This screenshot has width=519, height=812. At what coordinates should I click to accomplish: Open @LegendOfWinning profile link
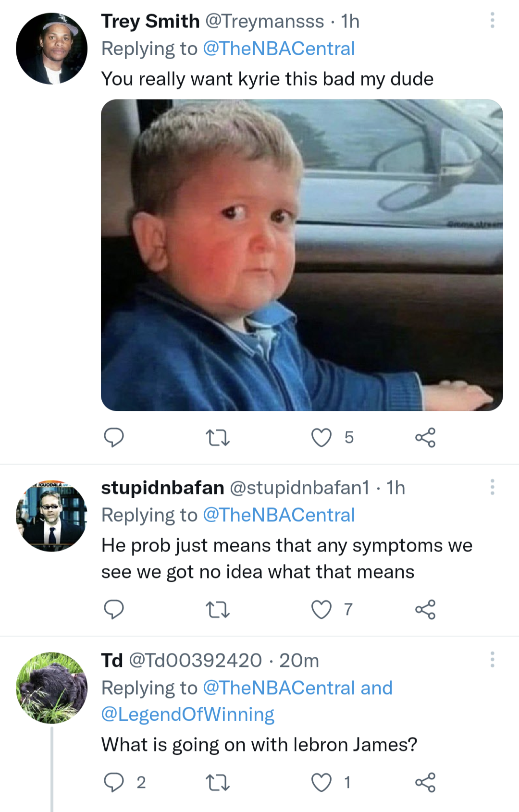[187, 714]
